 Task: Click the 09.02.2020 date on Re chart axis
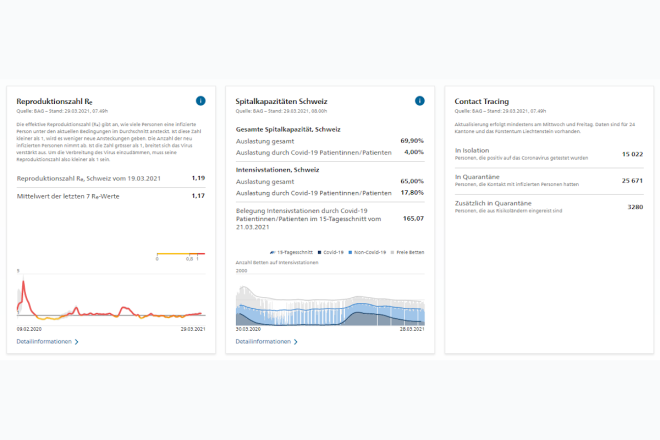click(x=29, y=329)
